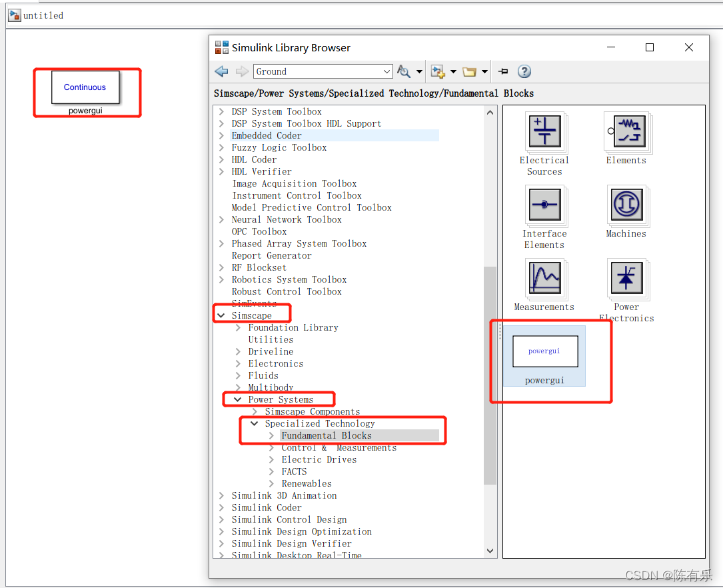The width and height of the screenshot is (723, 588).
Task: Open the folder dropdown arrow
Action: [x=484, y=71]
